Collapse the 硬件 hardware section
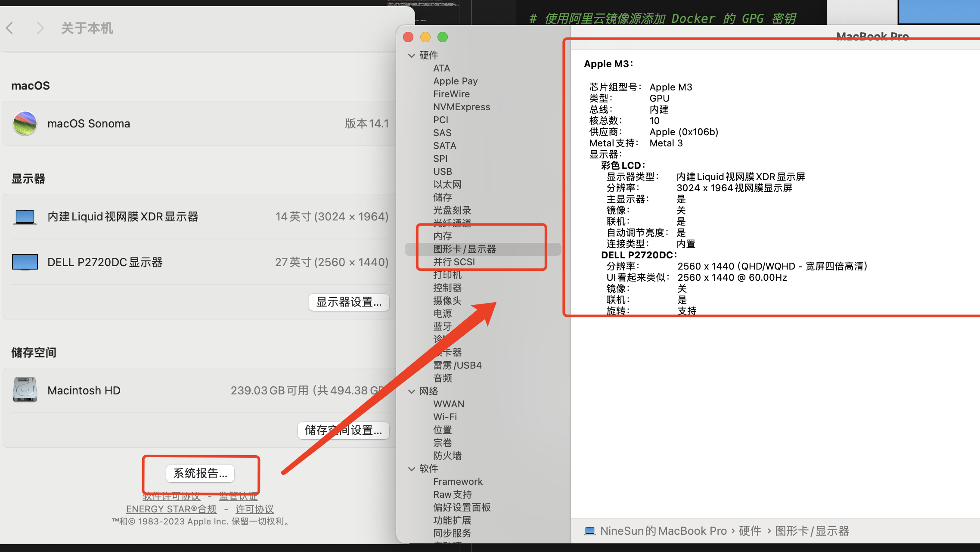Viewport: 980px width, 552px height. pos(412,56)
